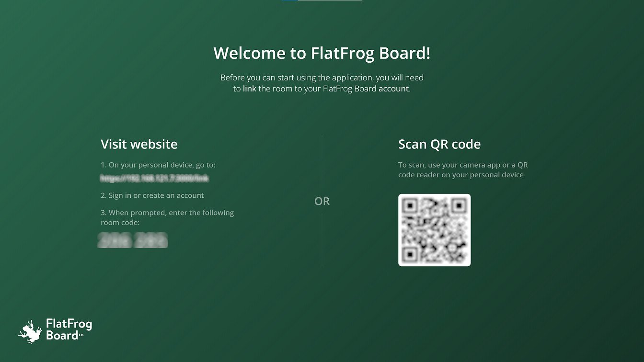Select the blurred room code
Screen dimensions: 644x362
point(133,240)
